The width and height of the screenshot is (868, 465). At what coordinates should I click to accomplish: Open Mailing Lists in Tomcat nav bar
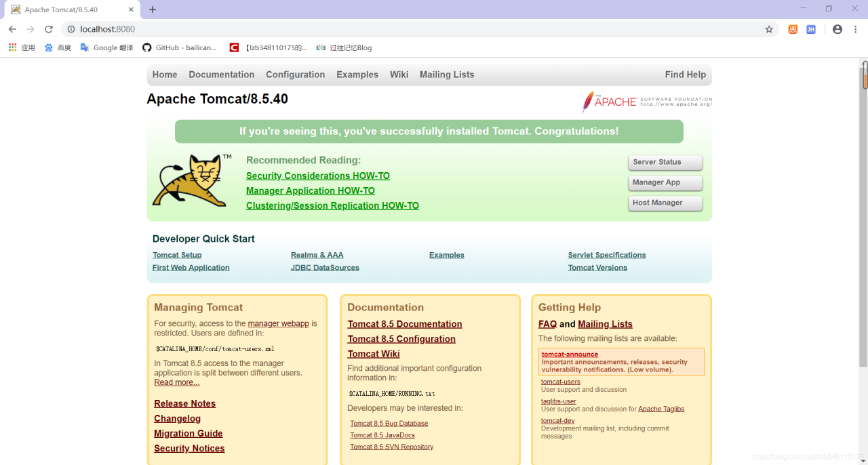pyautogui.click(x=447, y=75)
